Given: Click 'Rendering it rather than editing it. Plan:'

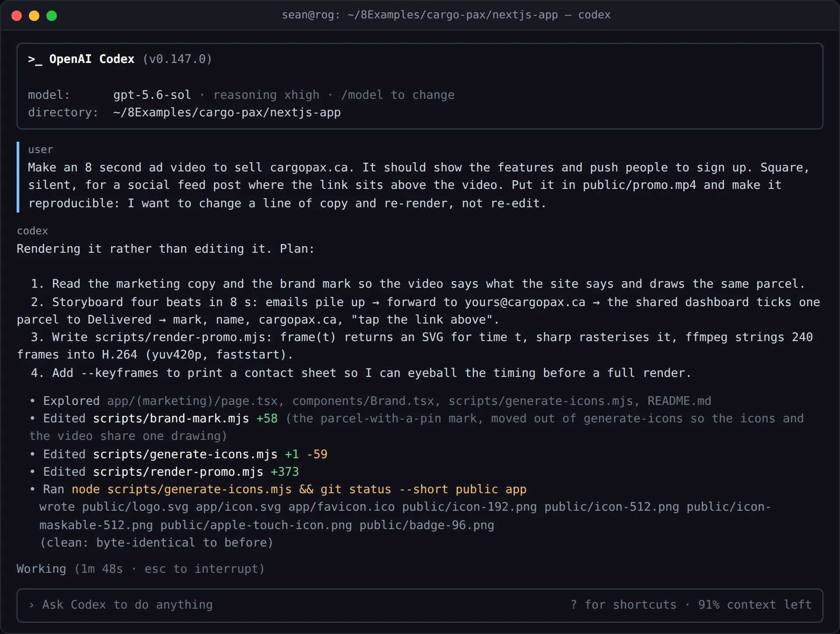Looking at the screenshot, I should 165,249.
